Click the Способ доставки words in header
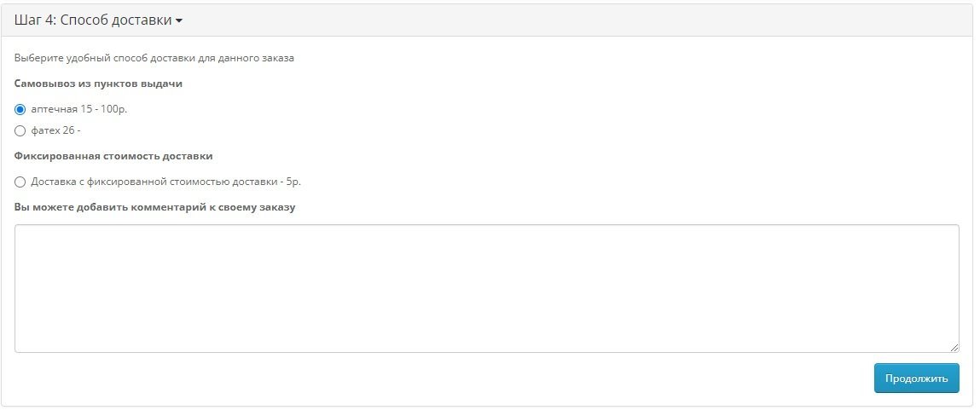The image size is (980, 410). click(116, 20)
